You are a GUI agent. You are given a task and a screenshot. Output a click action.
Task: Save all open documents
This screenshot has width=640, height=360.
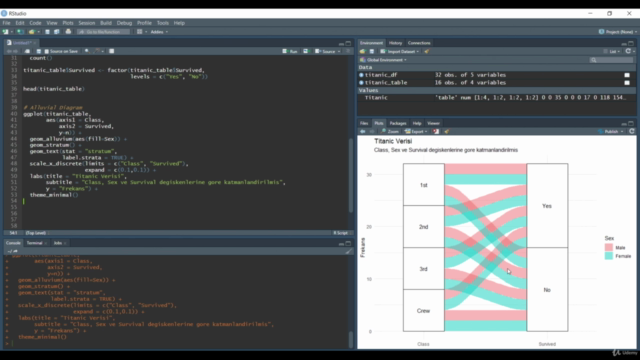(57, 32)
